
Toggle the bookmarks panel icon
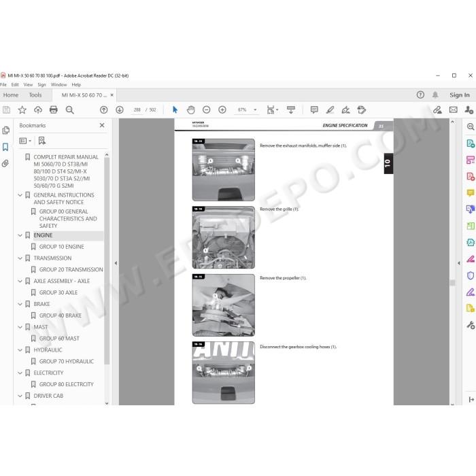[x=5, y=148]
